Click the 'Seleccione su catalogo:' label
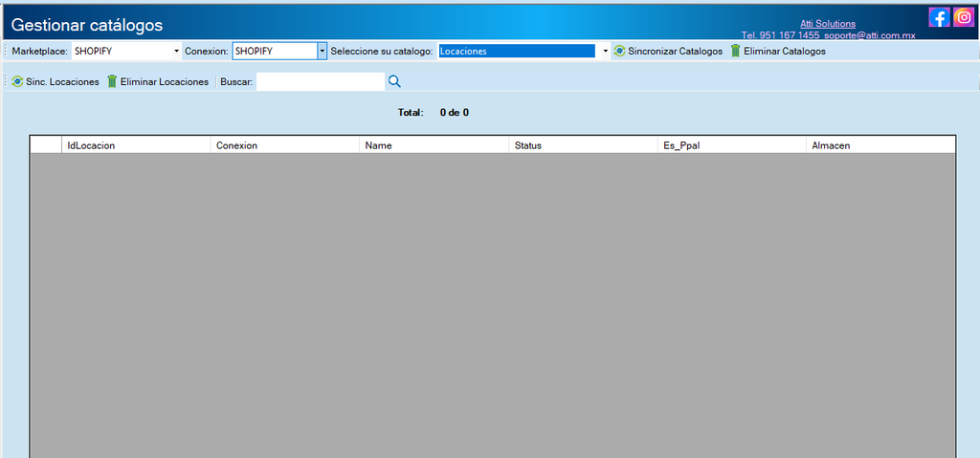This screenshot has width=980, height=458. click(381, 52)
